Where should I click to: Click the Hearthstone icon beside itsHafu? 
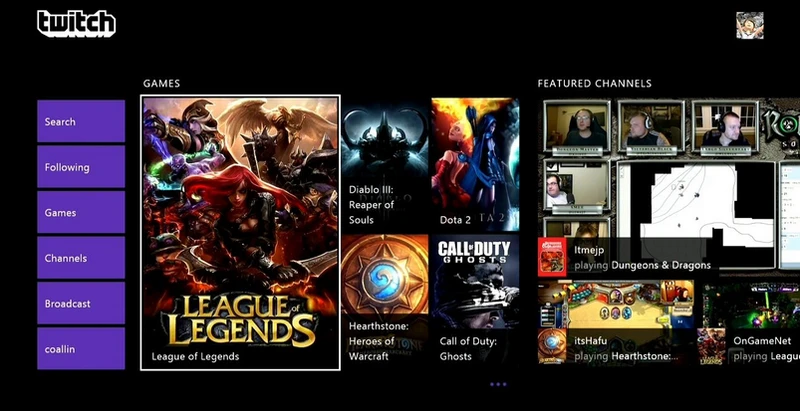click(552, 346)
